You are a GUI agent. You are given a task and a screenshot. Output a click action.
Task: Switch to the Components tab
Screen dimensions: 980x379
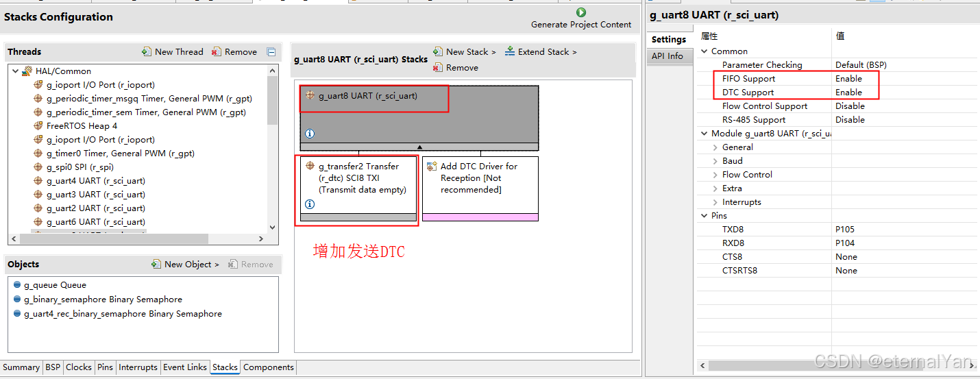point(268,367)
